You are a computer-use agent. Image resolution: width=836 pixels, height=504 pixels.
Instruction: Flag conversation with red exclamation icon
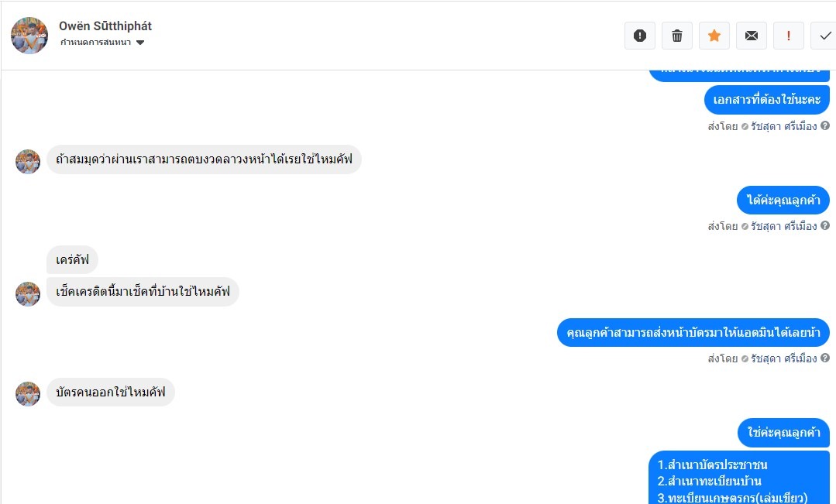pos(789,36)
